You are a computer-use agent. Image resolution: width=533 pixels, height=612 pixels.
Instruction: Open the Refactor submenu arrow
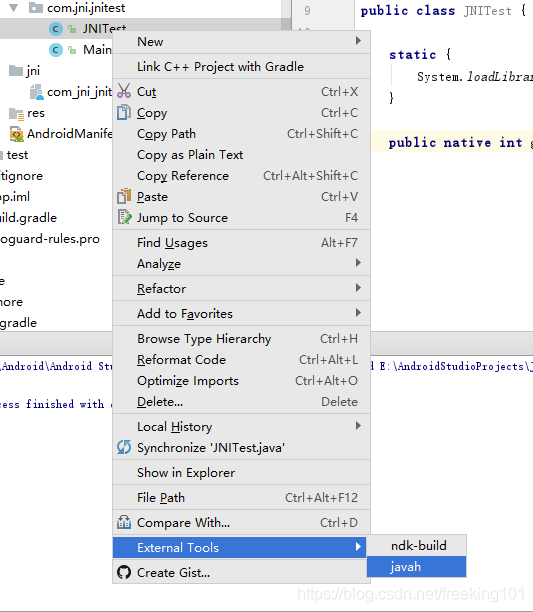[x=358, y=288]
